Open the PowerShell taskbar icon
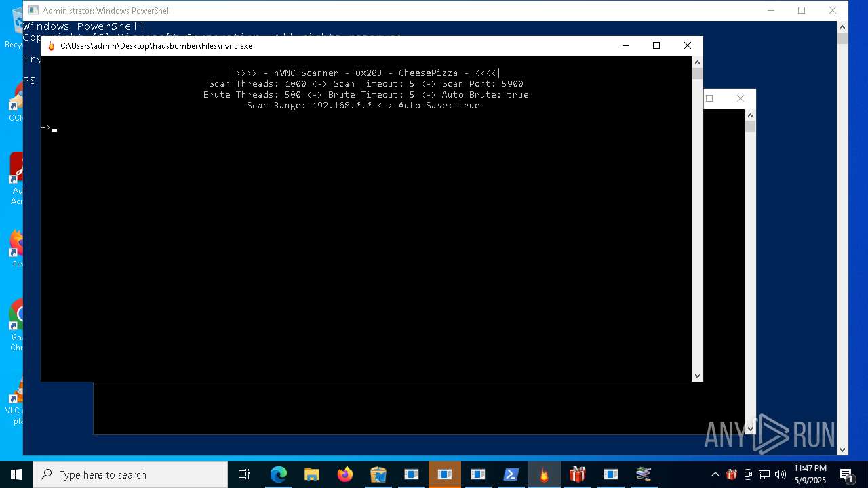868x488 pixels. tap(511, 474)
